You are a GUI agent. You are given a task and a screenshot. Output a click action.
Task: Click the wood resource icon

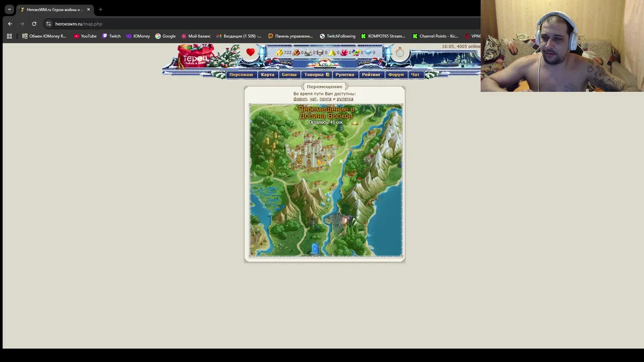pos(296,52)
